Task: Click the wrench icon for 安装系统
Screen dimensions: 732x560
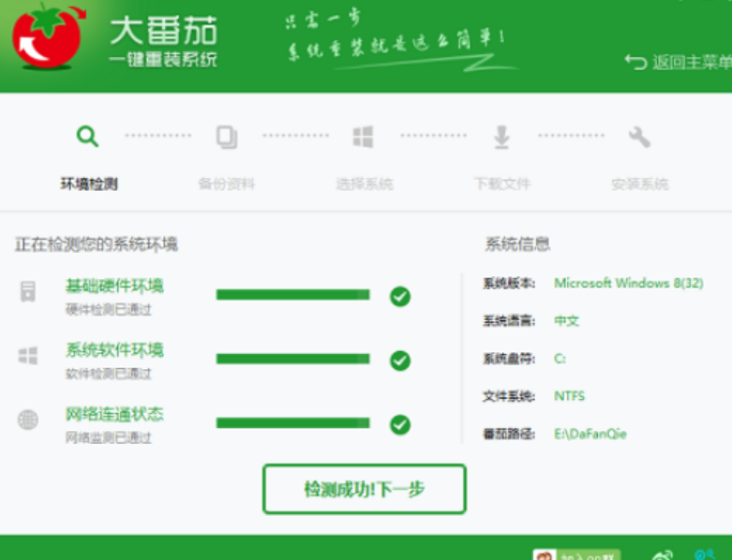Action: click(x=639, y=137)
